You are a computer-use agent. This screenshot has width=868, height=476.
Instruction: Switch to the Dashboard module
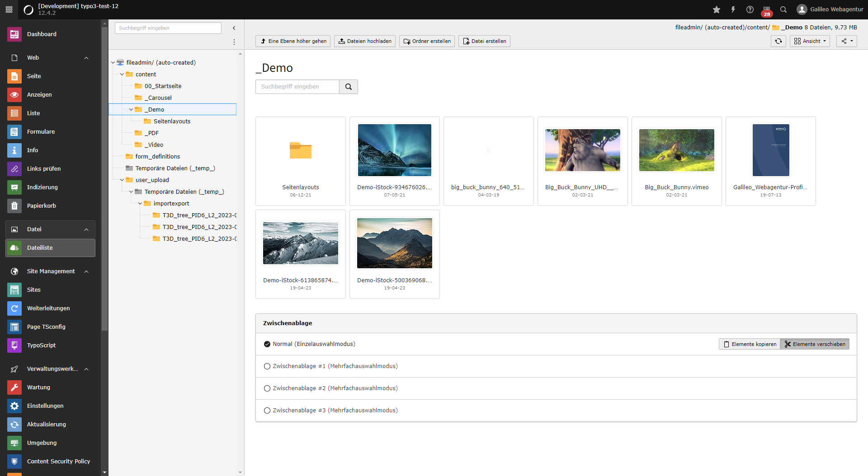(42, 34)
